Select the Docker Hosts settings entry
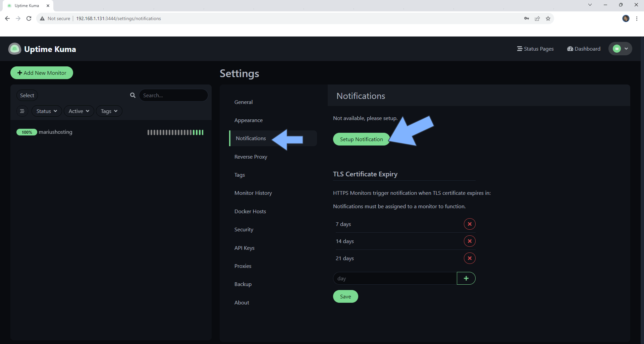 [250, 211]
